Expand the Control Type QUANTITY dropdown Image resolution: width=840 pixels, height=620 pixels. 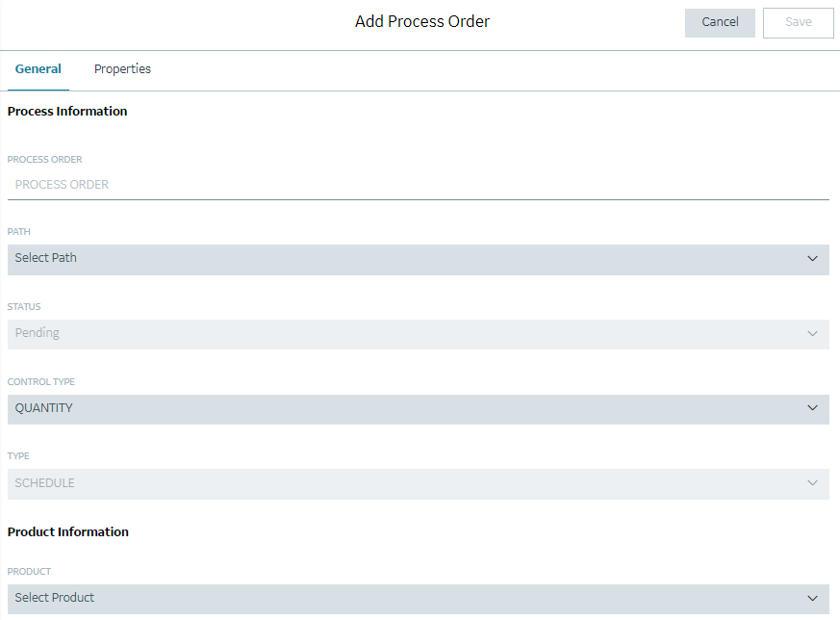(x=418, y=409)
